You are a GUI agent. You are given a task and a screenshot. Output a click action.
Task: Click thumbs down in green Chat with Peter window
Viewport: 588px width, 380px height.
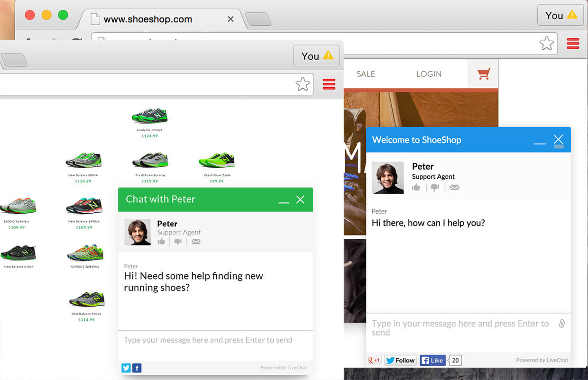click(x=178, y=242)
